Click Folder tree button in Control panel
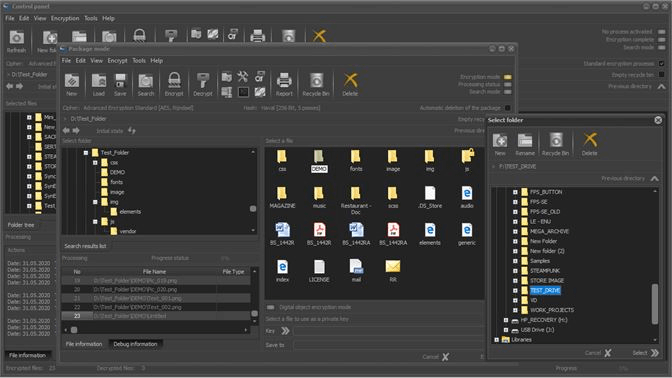The height and width of the screenshot is (378, 672). [21, 225]
